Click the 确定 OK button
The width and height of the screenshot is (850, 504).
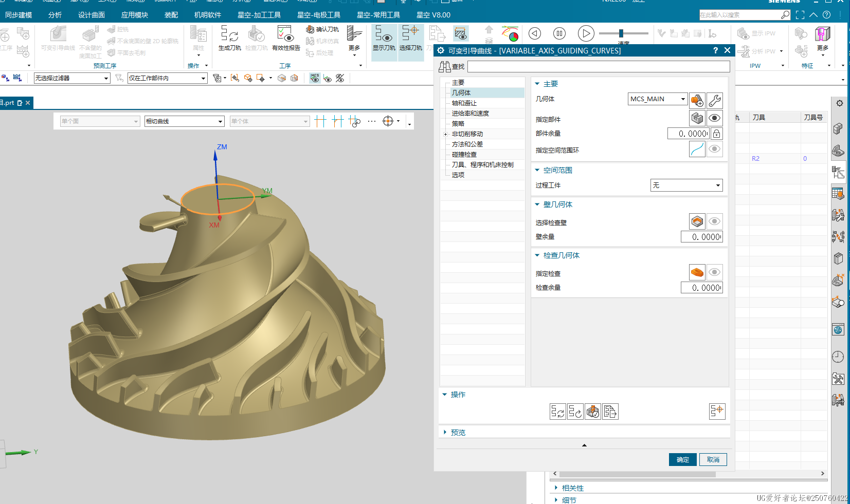tap(683, 459)
